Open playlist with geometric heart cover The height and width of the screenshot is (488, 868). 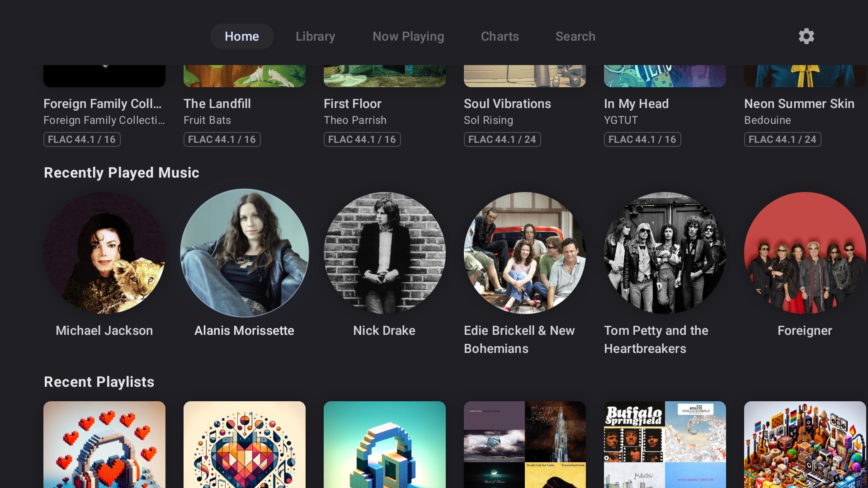coord(245,445)
